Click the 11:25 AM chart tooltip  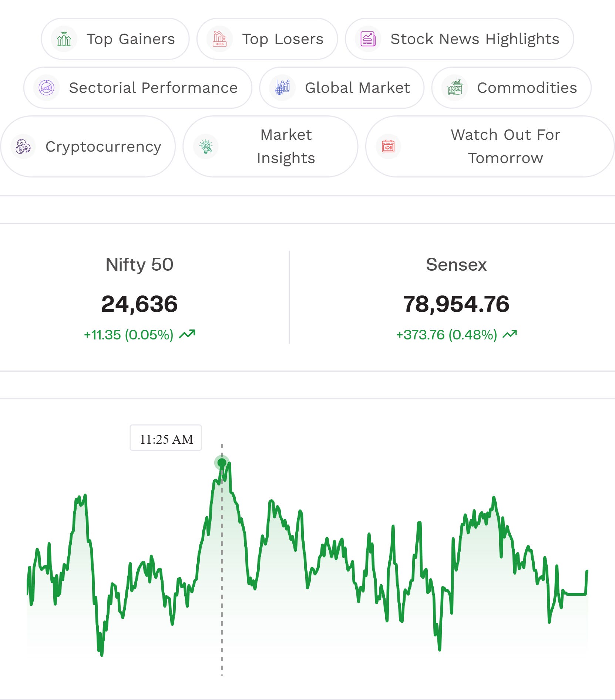[x=166, y=438]
